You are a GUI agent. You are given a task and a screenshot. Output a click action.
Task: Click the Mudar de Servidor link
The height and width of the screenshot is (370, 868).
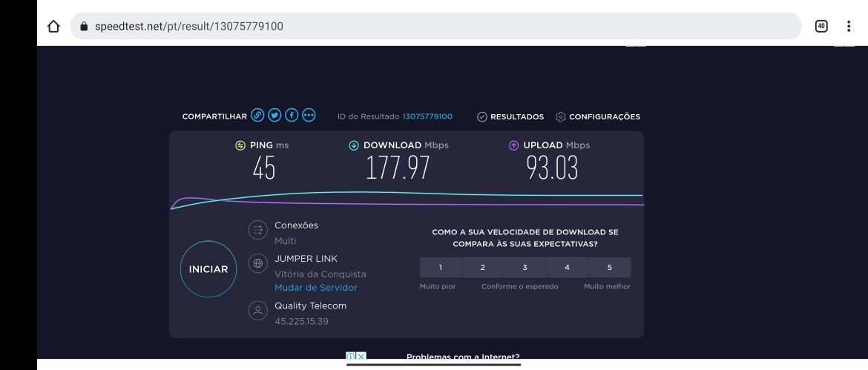tap(316, 288)
